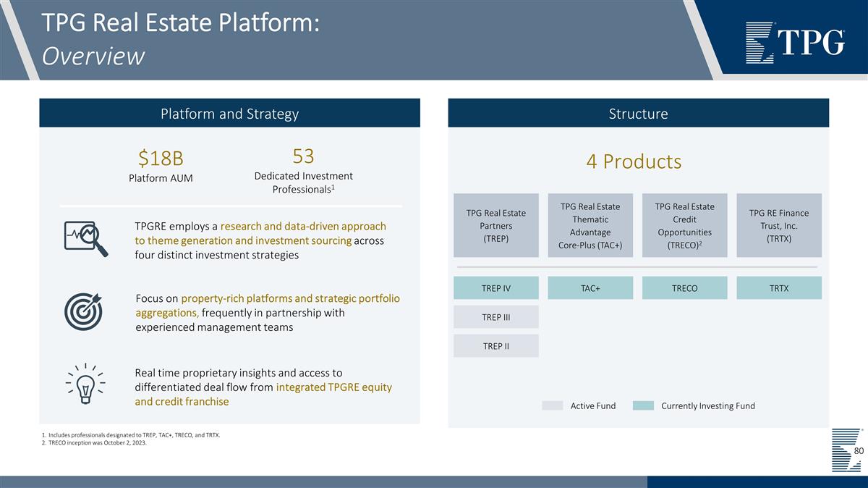Viewport: 868px width, 488px height.
Task: Select the TREP IV fund box
Action: [x=496, y=288]
